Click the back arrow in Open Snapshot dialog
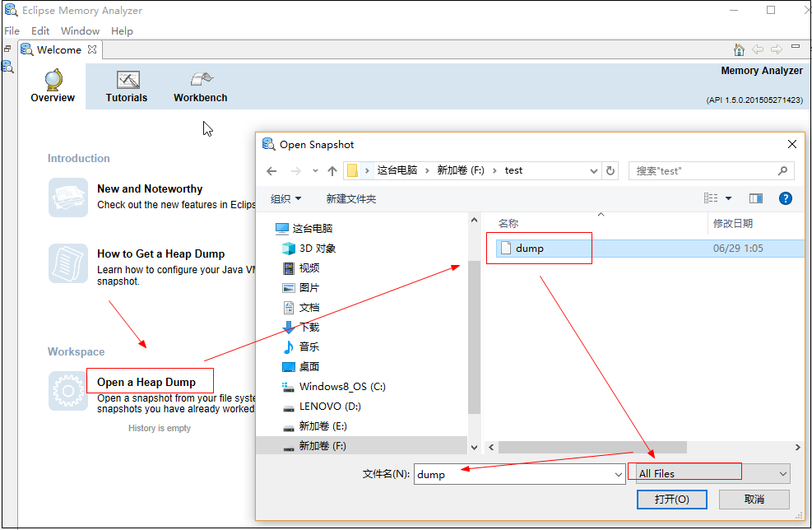This screenshot has width=812, height=530. (271, 170)
